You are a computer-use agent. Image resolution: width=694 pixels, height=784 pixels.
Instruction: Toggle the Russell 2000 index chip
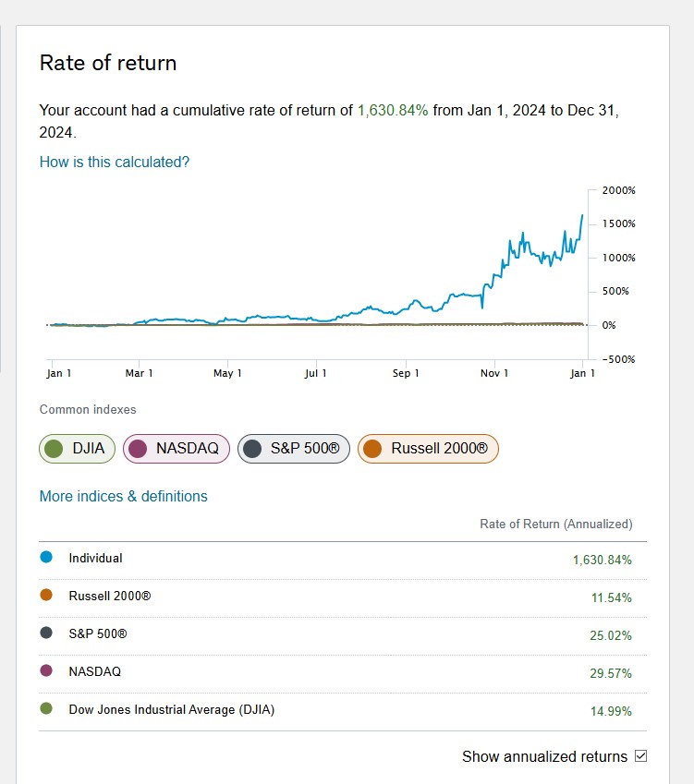pos(428,449)
